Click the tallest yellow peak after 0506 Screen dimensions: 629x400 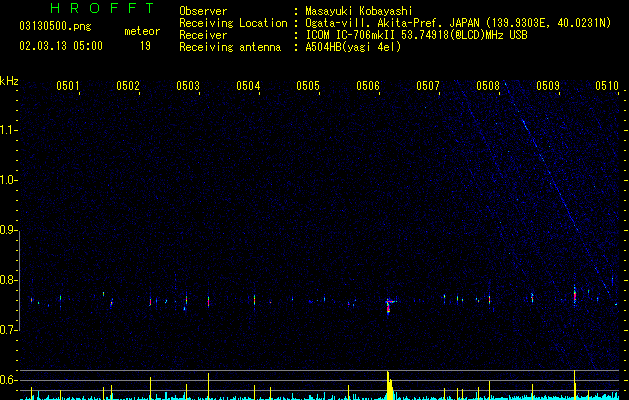389,385
